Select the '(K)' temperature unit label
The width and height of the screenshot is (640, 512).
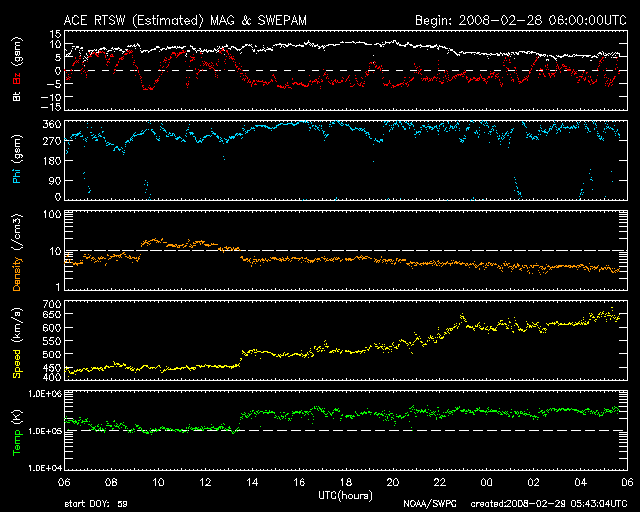point(17,417)
